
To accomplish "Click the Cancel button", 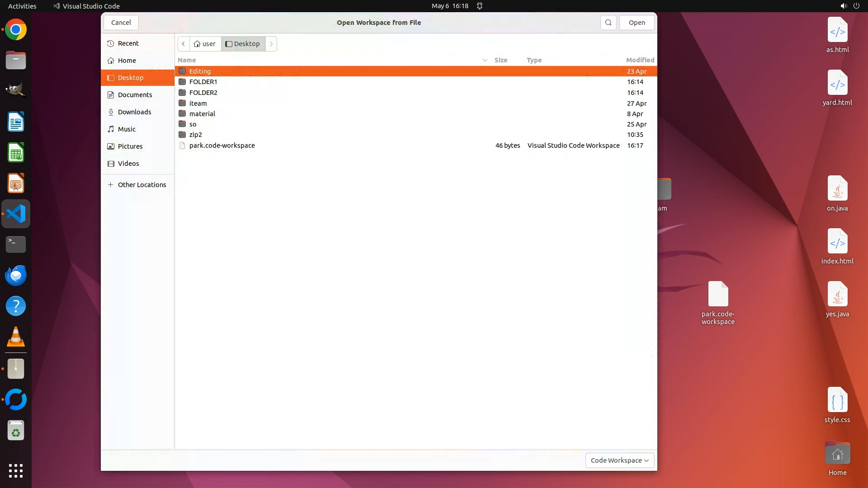I will (121, 23).
